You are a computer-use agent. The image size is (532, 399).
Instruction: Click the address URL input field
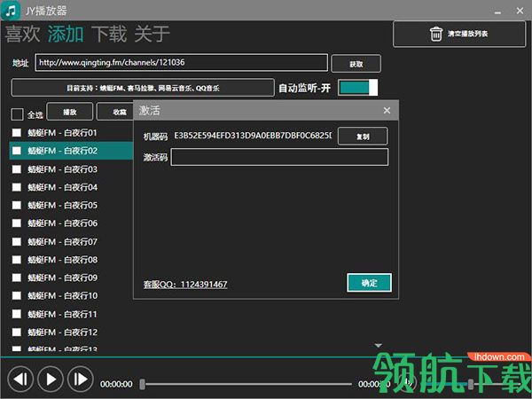[182, 63]
